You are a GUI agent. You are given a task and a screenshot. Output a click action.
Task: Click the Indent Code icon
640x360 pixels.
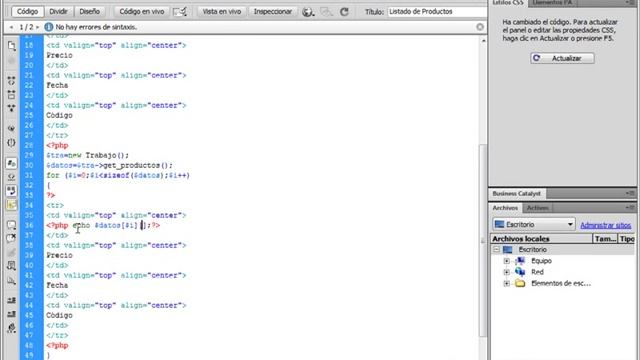click(11, 300)
